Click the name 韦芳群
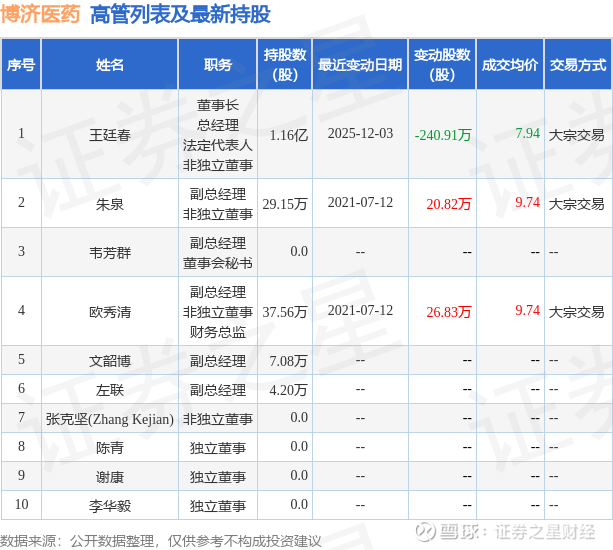Viewport: 613px width, 550px height. (110, 253)
